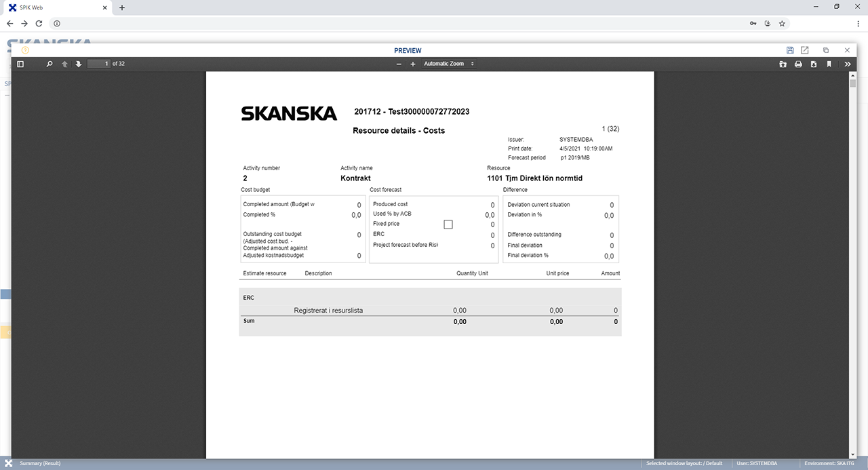Click the SKANSKA logo in the document

[289, 113]
